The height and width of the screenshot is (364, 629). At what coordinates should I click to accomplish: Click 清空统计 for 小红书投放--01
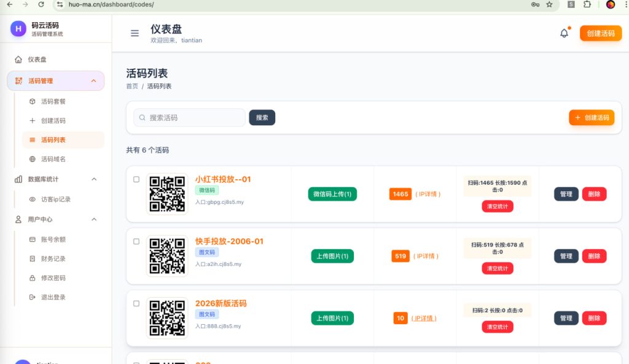click(x=497, y=206)
